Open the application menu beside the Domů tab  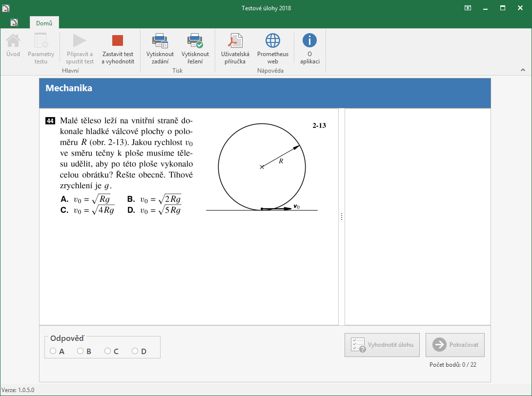[x=14, y=22]
